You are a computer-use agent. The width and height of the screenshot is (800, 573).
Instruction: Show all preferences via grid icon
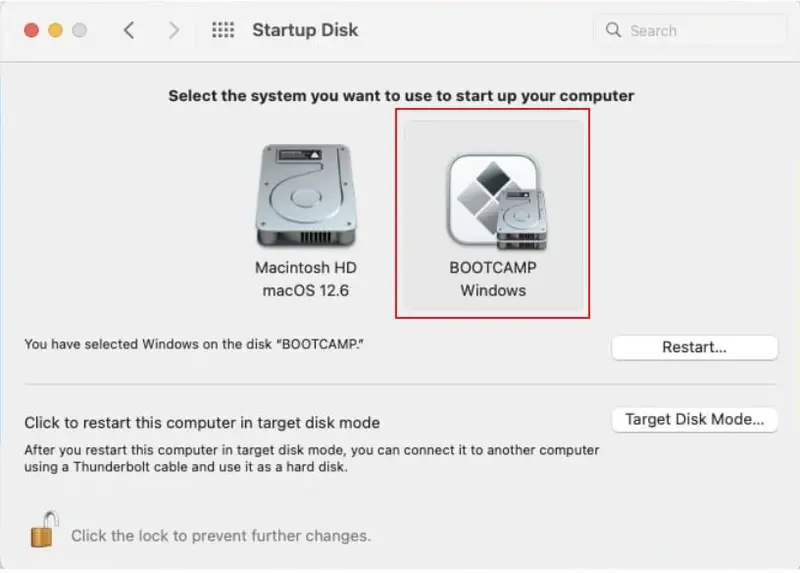[x=222, y=30]
